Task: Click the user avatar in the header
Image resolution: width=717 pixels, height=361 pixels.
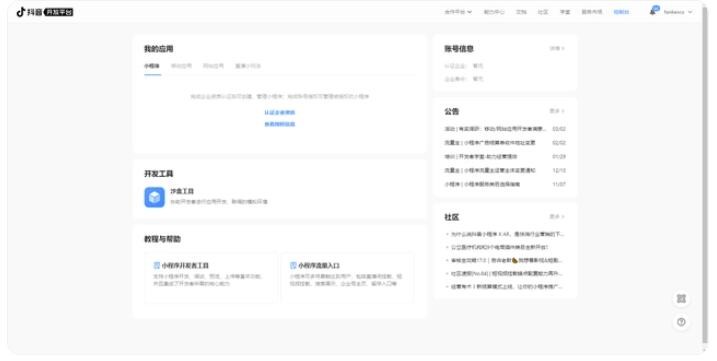Action: tap(656, 9)
